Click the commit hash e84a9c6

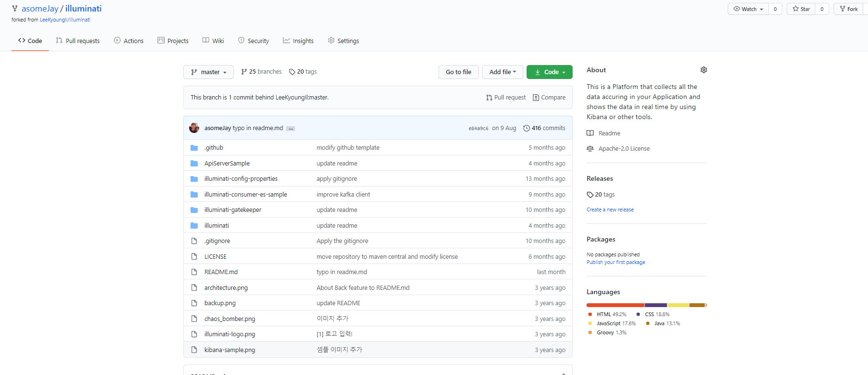478,128
